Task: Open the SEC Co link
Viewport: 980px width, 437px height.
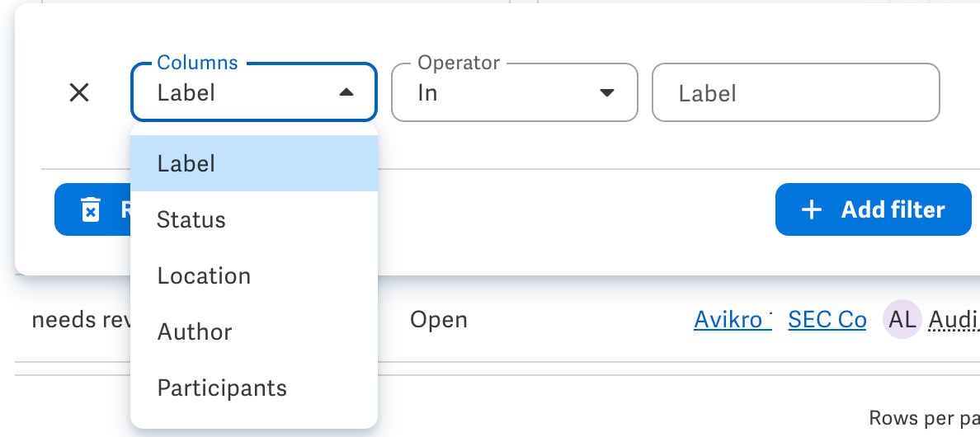Action: (x=827, y=320)
